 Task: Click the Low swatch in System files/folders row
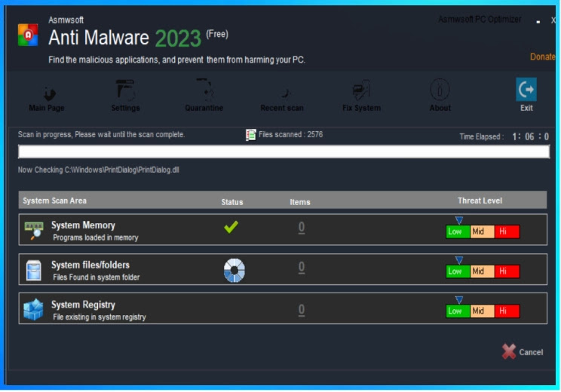click(458, 271)
